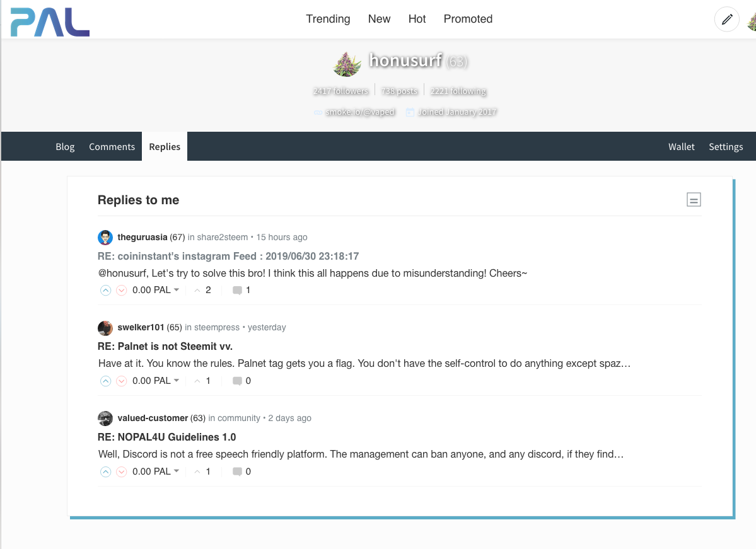This screenshot has width=756, height=549.
Task: Open the PAL logo home link
Action: coord(50,22)
